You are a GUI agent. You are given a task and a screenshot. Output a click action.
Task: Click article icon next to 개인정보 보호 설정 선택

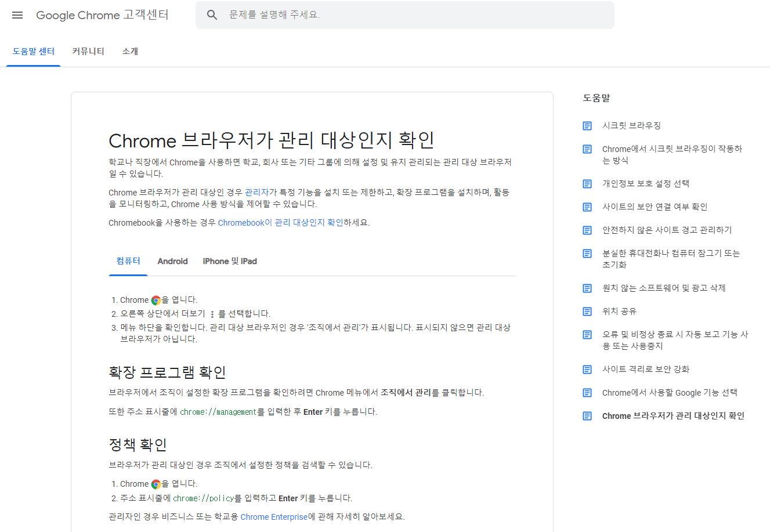click(x=587, y=184)
